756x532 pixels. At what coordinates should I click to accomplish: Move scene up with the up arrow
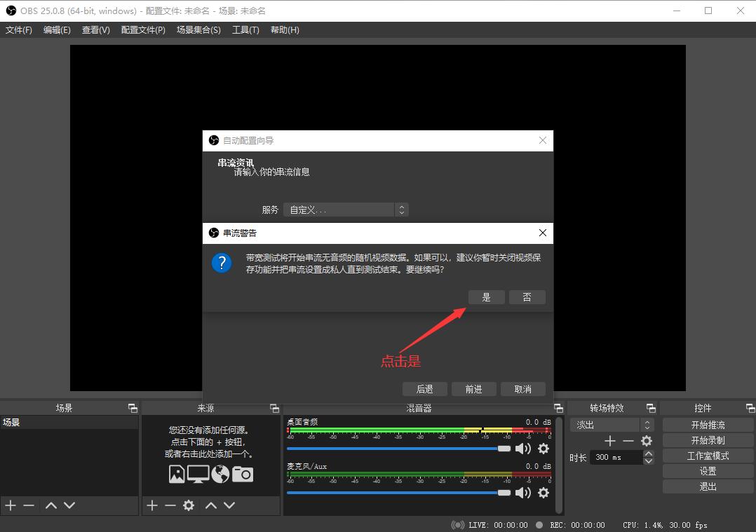point(51,505)
